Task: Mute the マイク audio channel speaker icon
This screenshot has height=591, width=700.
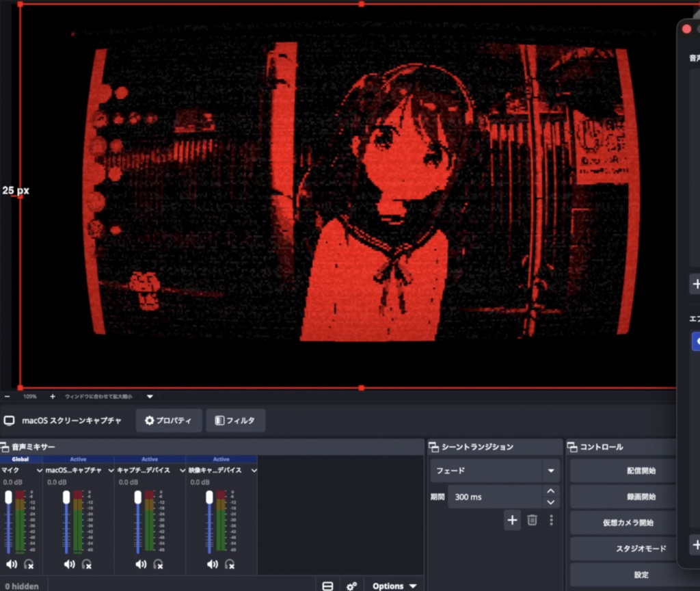Action: pos(12,564)
